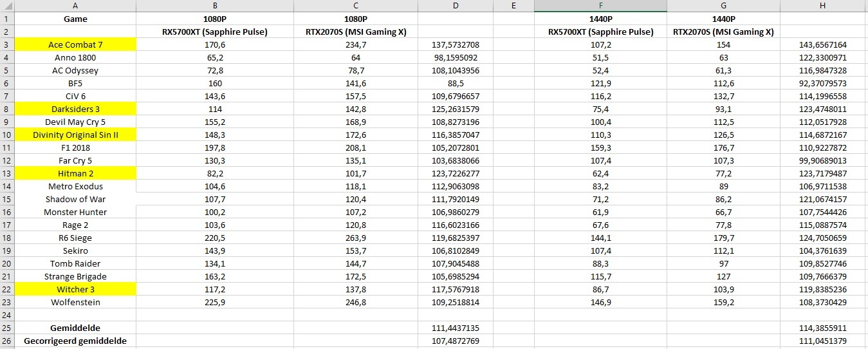Select value 225,9 for Wolfenstein
Image resolution: width=868 pixels, height=349 pixels.
pos(214,302)
